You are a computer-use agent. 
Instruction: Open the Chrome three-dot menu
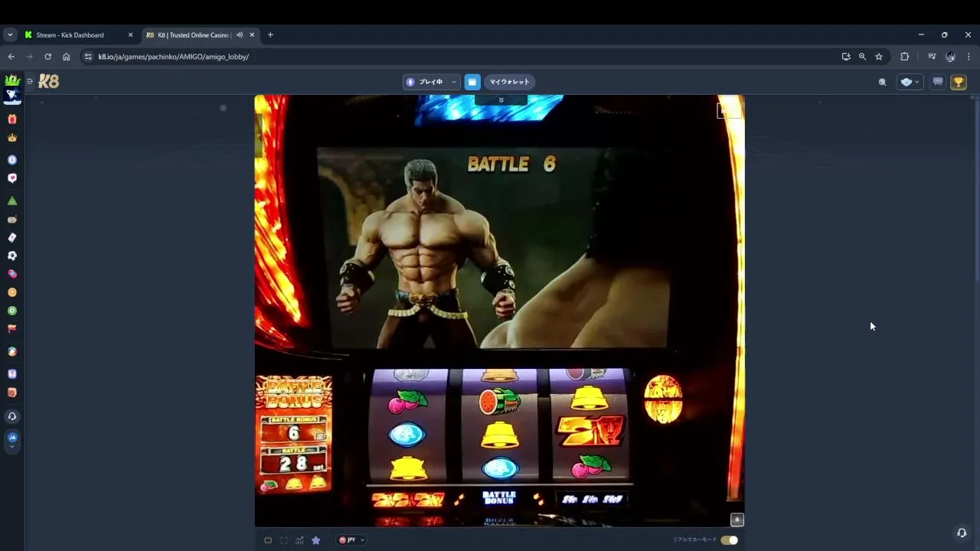coord(969,57)
